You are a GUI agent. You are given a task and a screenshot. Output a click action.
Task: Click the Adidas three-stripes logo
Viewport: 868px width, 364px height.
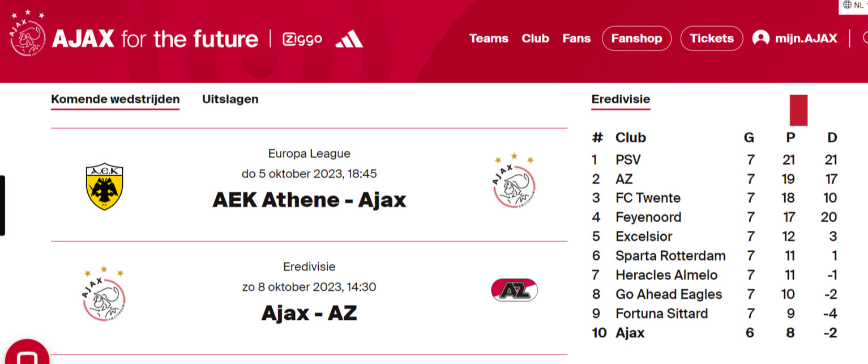coord(349,39)
